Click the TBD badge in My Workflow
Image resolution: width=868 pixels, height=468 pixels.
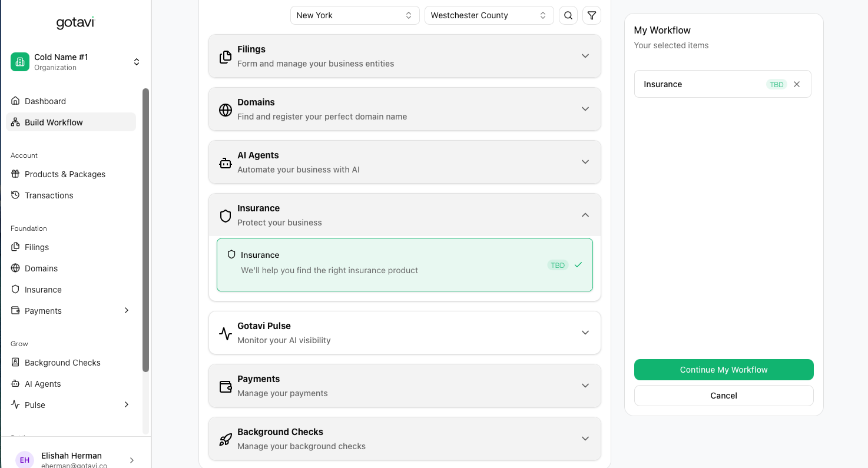(777, 84)
